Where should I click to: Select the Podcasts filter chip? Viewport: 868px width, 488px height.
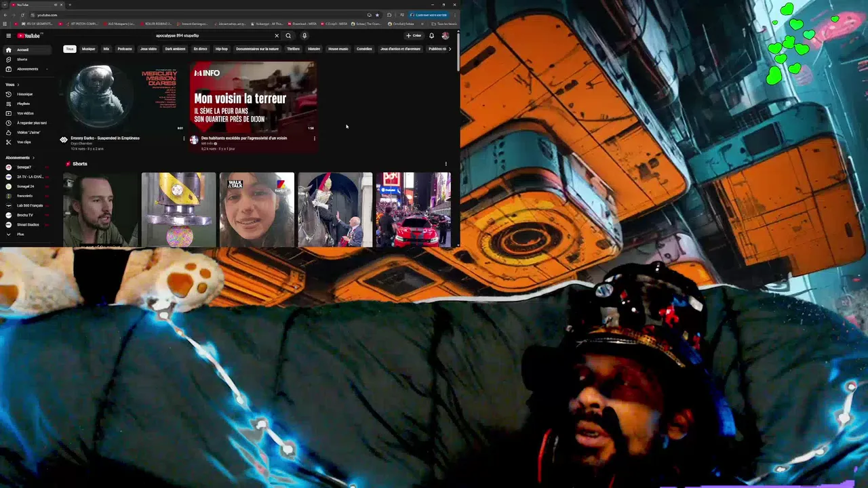coord(125,49)
